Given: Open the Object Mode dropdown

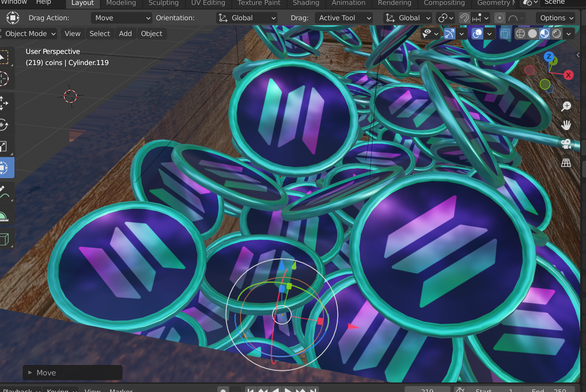Looking at the screenshot, I should click(29, 34).
